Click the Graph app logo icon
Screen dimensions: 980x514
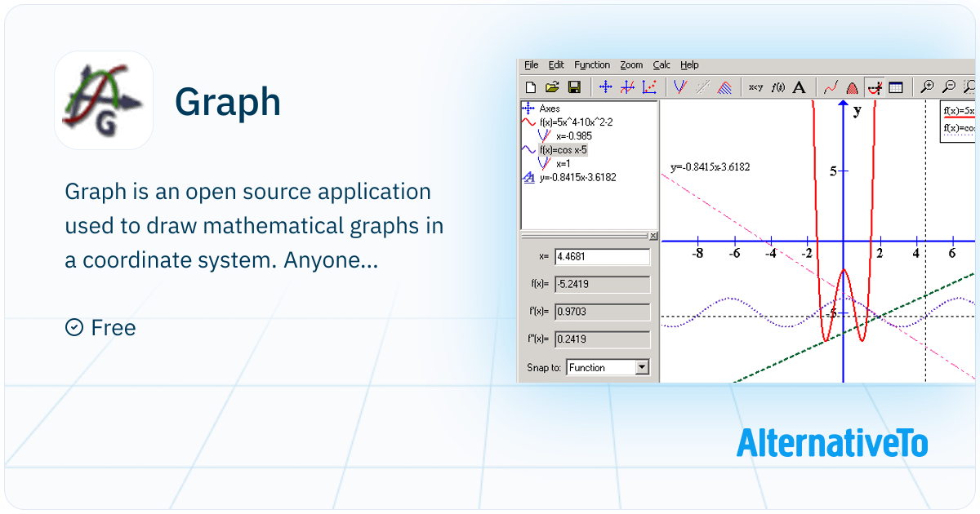(x=104, y=100)
